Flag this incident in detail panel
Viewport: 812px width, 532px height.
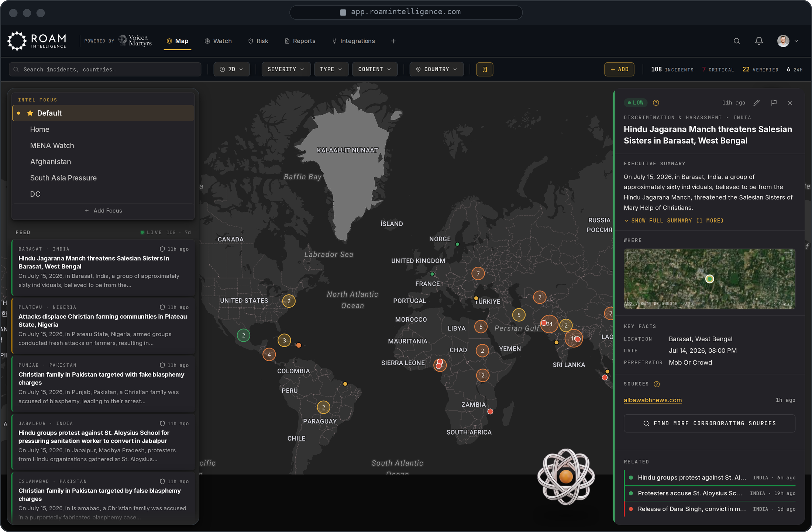[x=774, y=103]
